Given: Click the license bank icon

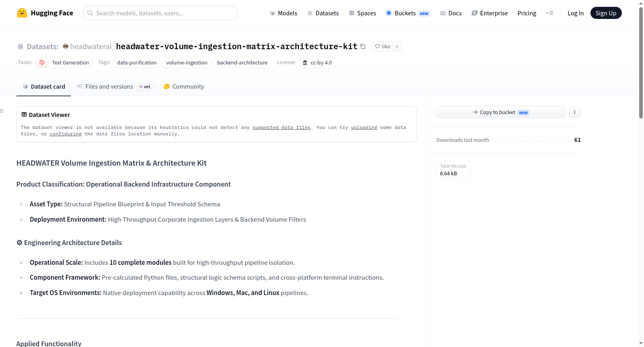Looking at the screenshot, I should pos(305,62).
